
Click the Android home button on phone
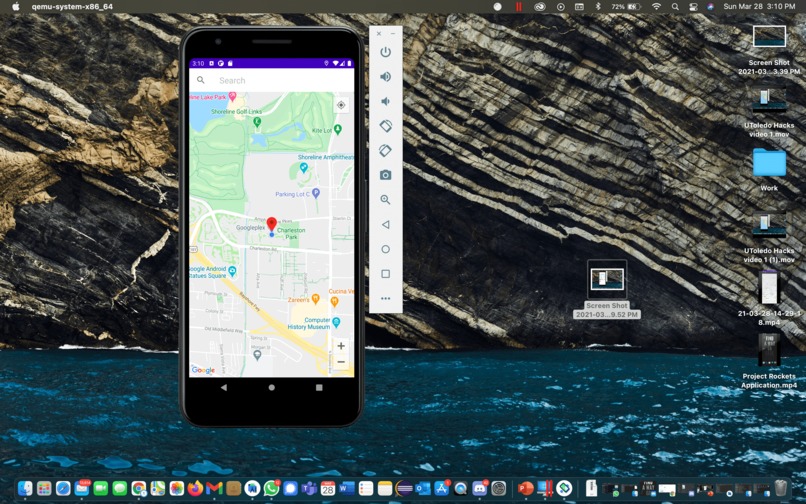click(271, 387)
